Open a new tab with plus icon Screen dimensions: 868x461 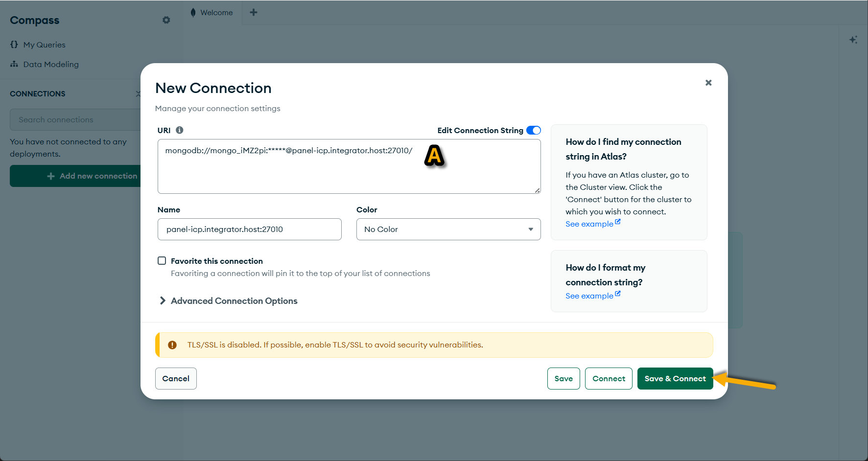[254, 12]
